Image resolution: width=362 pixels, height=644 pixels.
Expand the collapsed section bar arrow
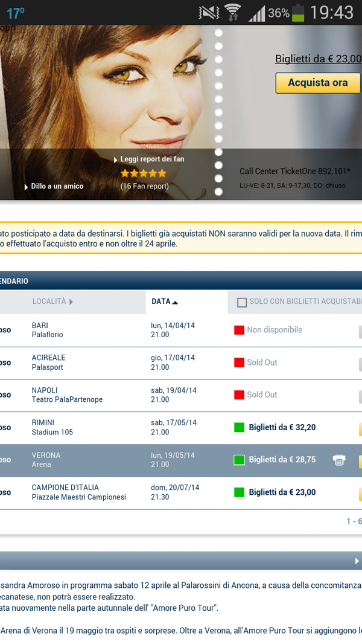coord(357,561)
